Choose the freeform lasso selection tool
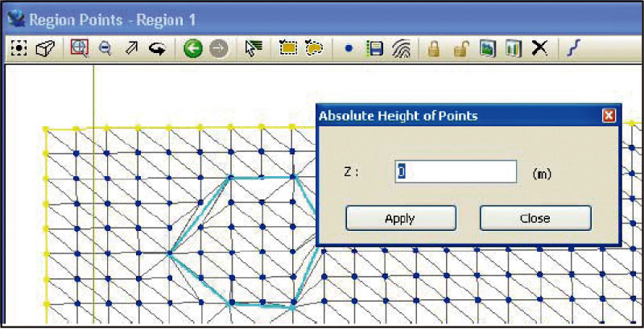The height and width of the screenshot is (329, 644). [314, 49]
